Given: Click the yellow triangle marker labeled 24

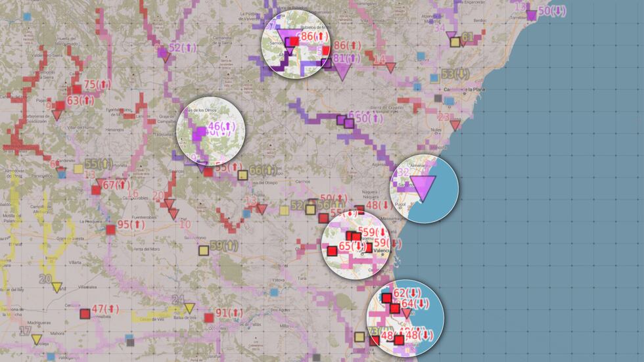Looking at the screenshot, I should click(189, 308).
